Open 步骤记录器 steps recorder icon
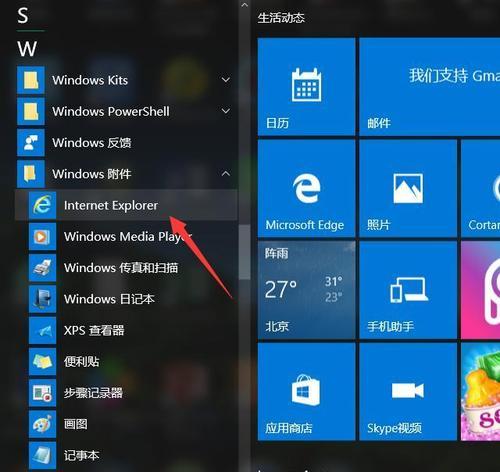This screenshot has width=500, height=472. coord(42,393)
